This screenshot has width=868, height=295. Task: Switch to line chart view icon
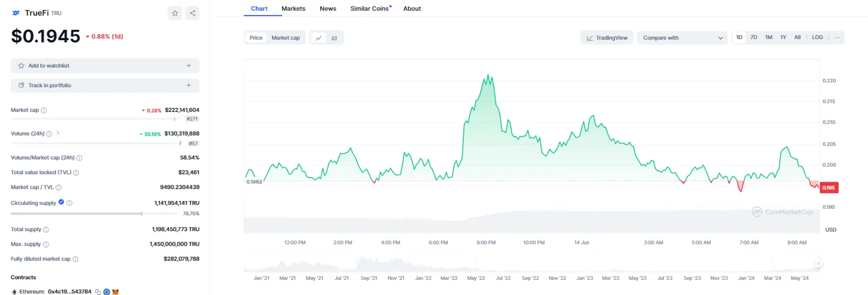[x=318, y=38]
